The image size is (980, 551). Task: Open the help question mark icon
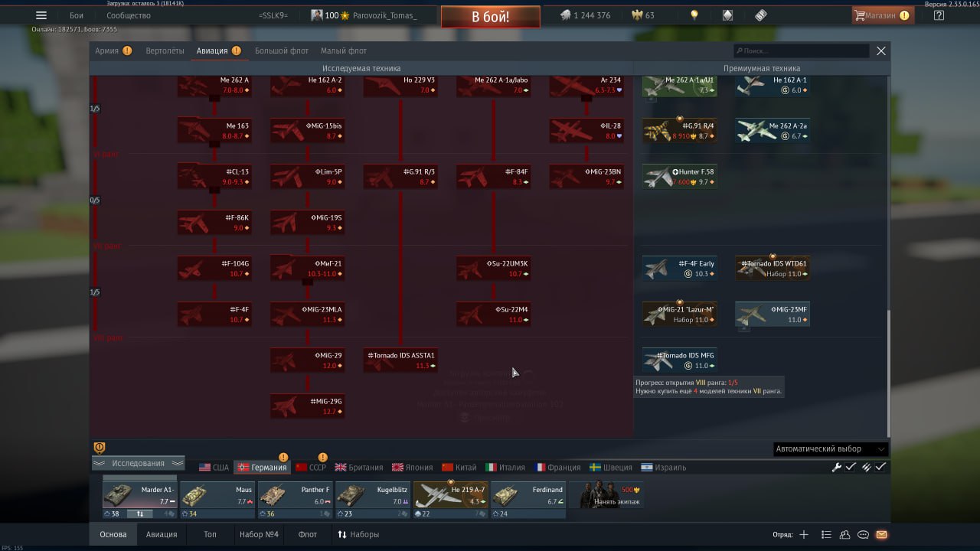point(939,15)
